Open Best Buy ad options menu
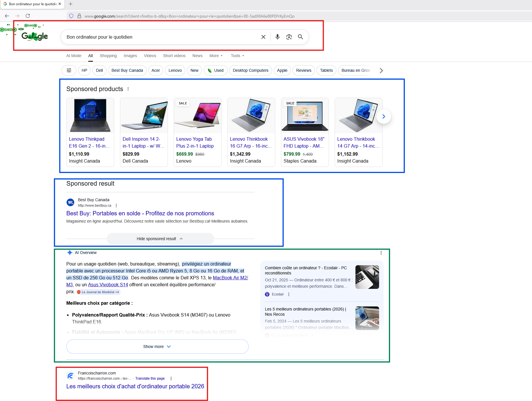 pos(116,206)
